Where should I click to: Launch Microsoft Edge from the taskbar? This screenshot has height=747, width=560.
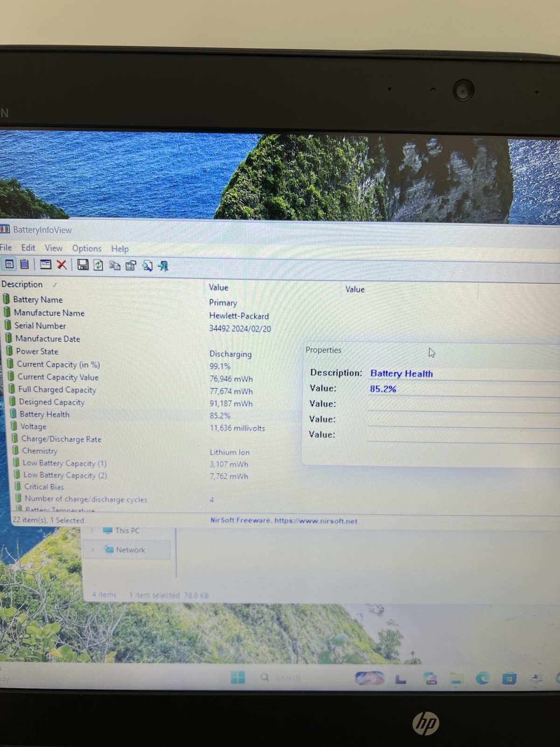(483, 678)
